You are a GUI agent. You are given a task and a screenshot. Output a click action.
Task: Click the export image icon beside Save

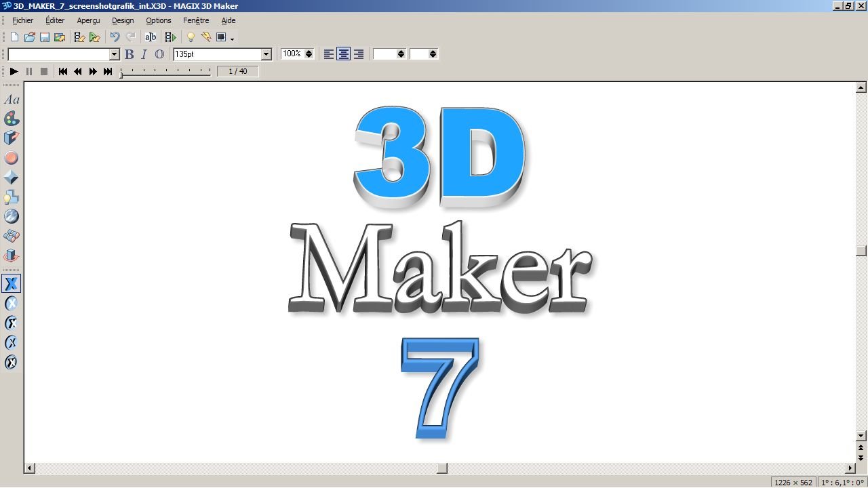(x=60, y=37)
